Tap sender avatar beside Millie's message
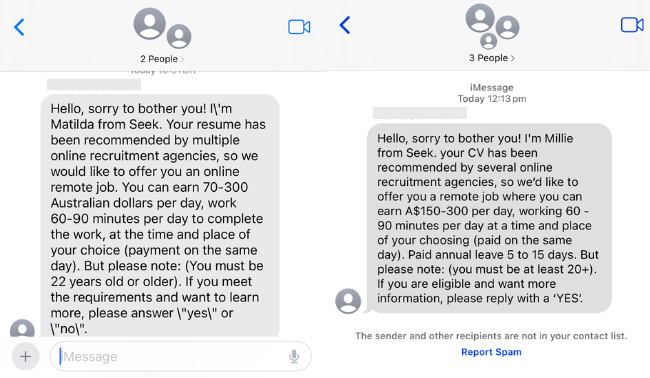The image size is (650, 378). [348, 301]
